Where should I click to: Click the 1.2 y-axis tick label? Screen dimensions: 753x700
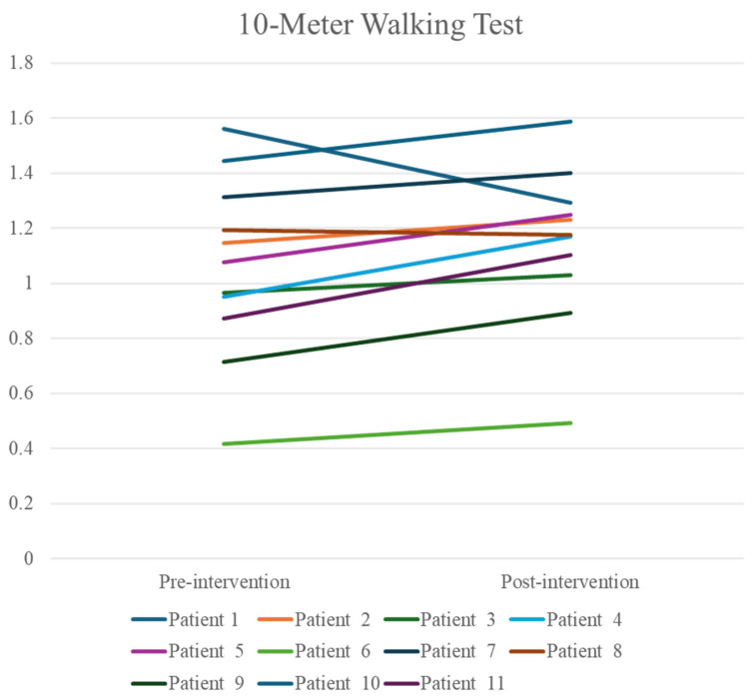(x=21, y=228)
